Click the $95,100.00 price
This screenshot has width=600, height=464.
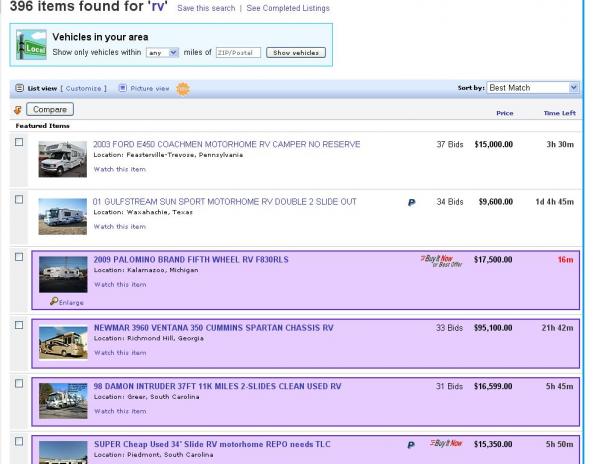493,328
